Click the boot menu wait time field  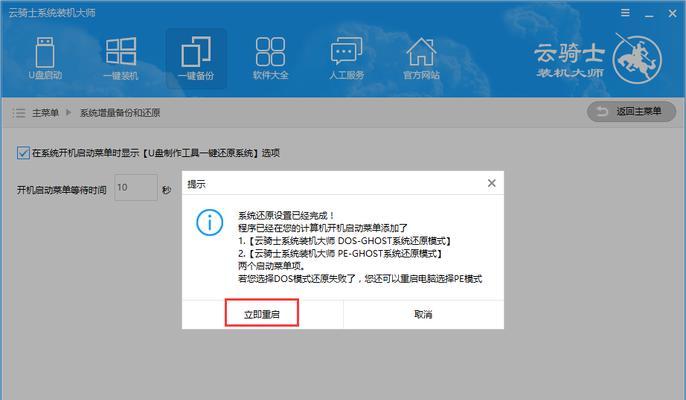coord(135,187)
